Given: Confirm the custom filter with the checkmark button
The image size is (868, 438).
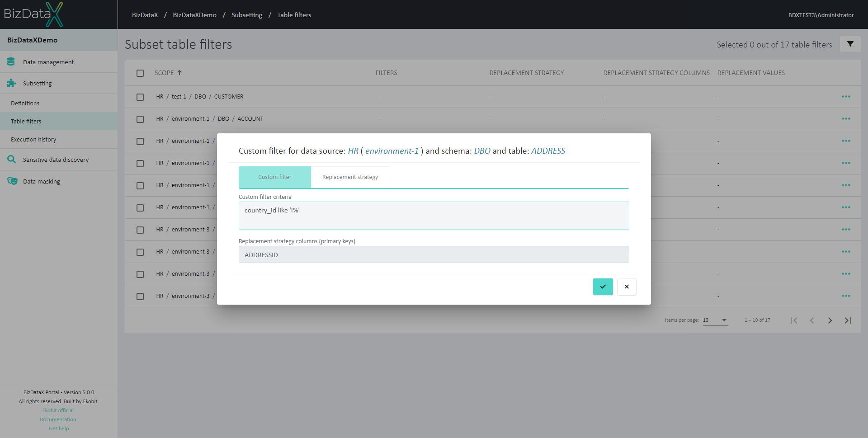Looking at the screenshot, I should click(x=603, y=287).
